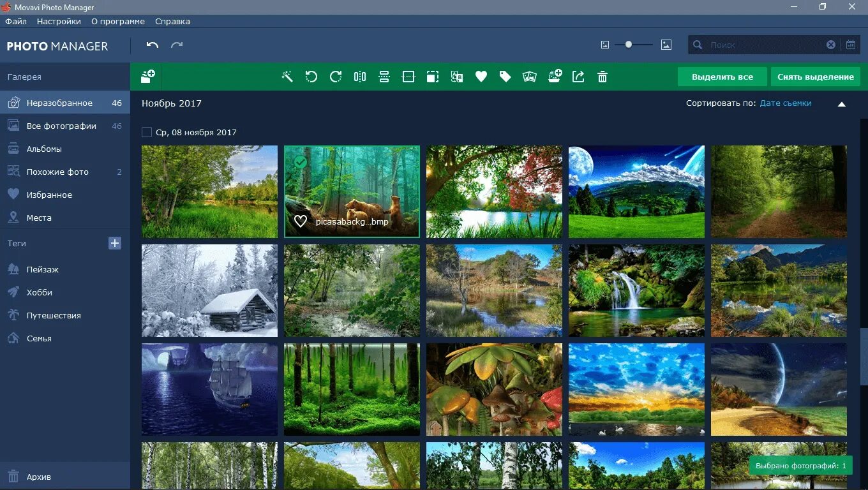Click the tag icon in toolbar
The width and height of the screenshot is (868, 490).
click(x=505, y=77)
